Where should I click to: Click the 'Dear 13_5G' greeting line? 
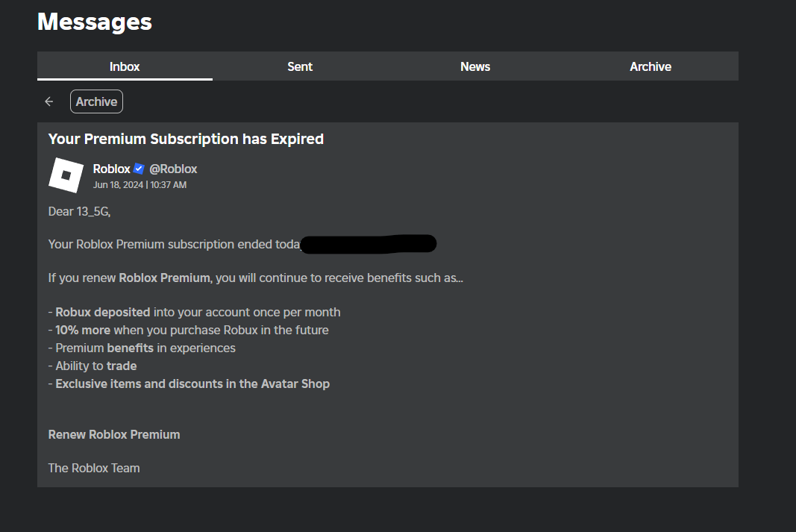tap(79, 211)
